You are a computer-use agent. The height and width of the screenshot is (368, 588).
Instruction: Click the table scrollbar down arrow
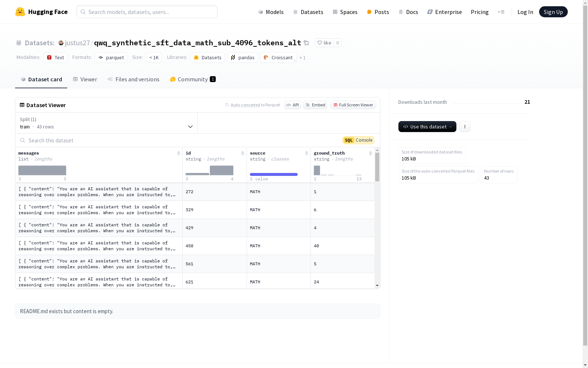click(x=377, y=286)
